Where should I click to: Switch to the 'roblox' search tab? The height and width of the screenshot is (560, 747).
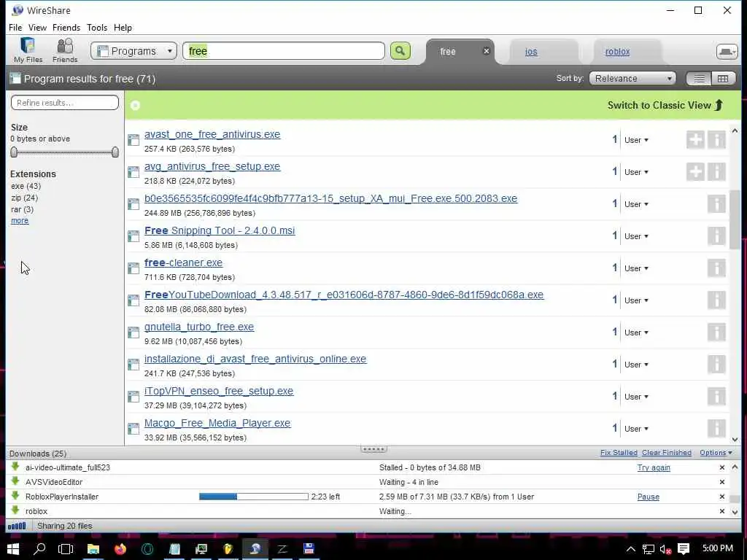pyautogui.click(x=617, y=52)
